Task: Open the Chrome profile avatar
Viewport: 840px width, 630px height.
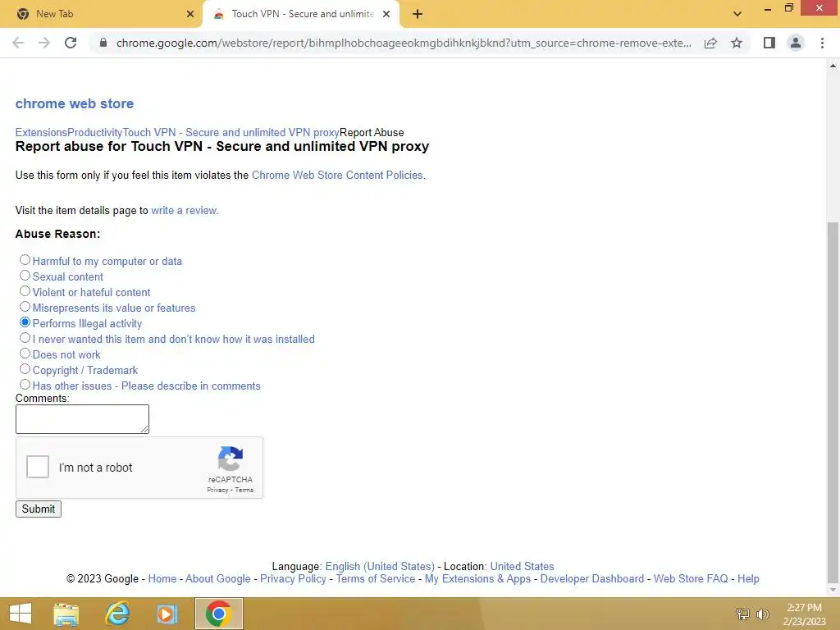Action: click(796, 43)
